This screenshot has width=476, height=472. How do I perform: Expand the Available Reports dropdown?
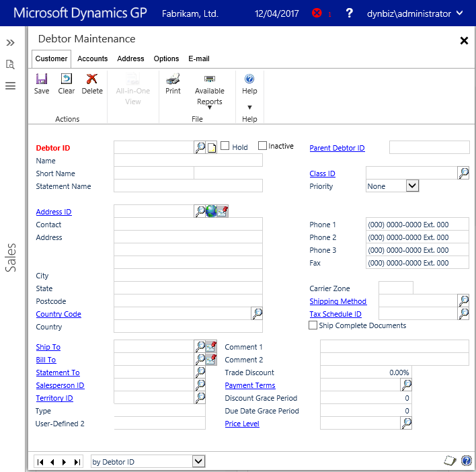210,107
